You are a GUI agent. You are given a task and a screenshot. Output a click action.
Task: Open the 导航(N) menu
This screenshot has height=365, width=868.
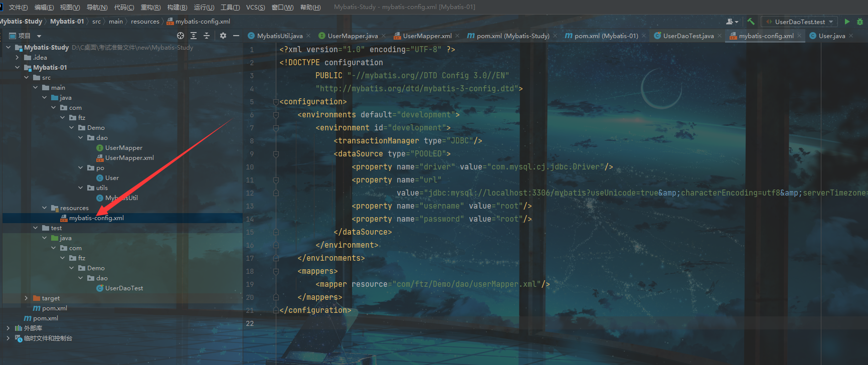(97, 7)
